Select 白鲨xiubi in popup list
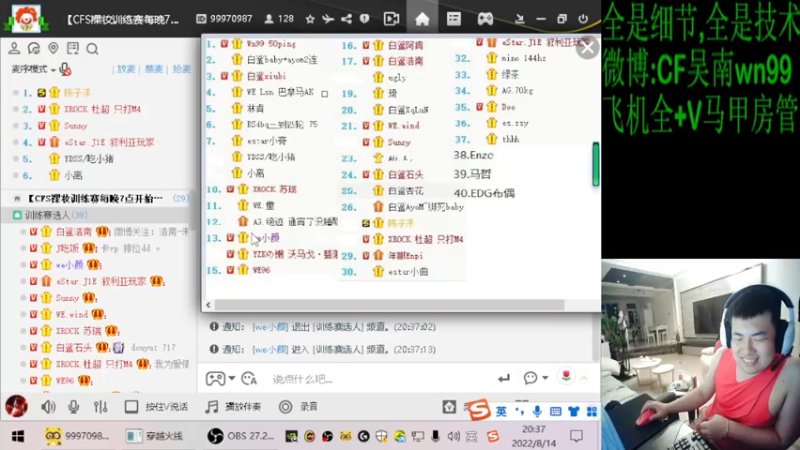Image resolution: width=800 pixels, height=450 pixels. 266,76
